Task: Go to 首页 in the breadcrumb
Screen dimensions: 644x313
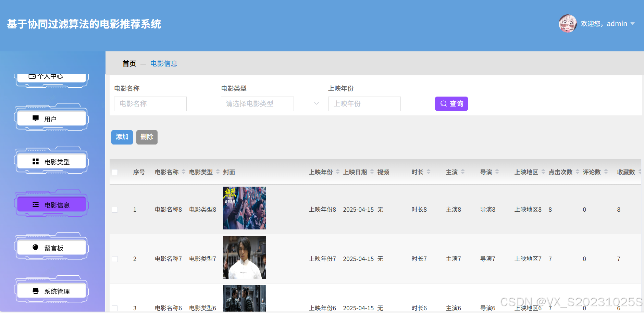Action: pos(129,64)
